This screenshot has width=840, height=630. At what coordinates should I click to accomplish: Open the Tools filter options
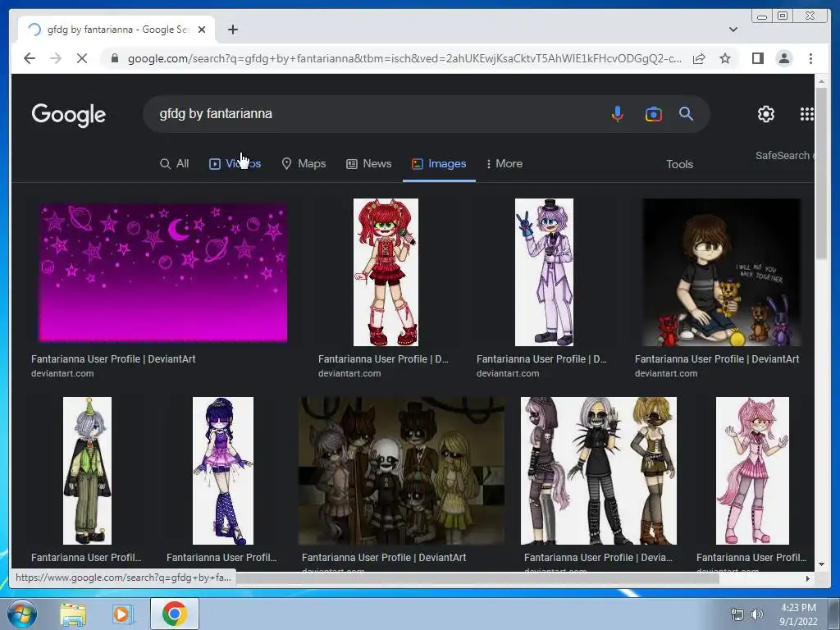[x=679, y=164]
